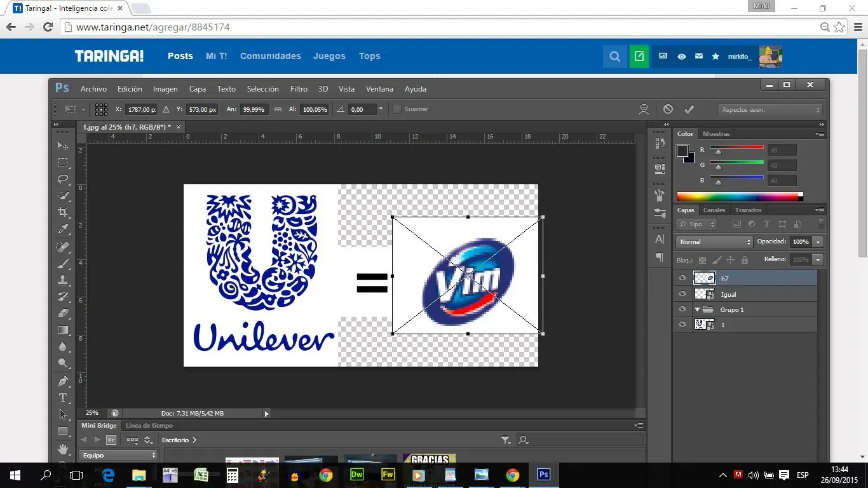
Task: Expand the Grupo 1 layer group
Action: coord(697,309)
